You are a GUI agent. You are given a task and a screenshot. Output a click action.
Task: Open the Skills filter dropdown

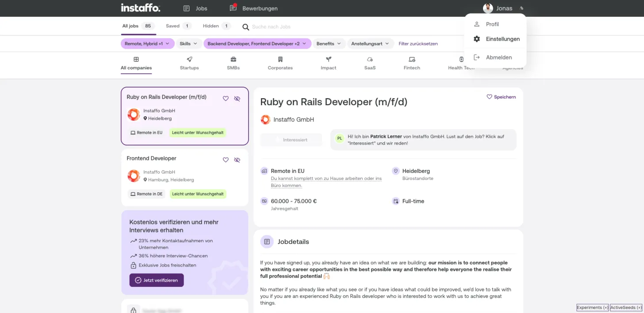tap(188, 44)
